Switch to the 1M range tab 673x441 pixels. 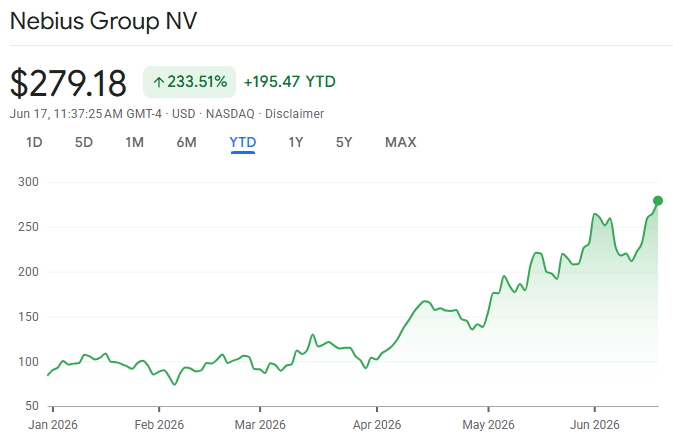[134, 142]
